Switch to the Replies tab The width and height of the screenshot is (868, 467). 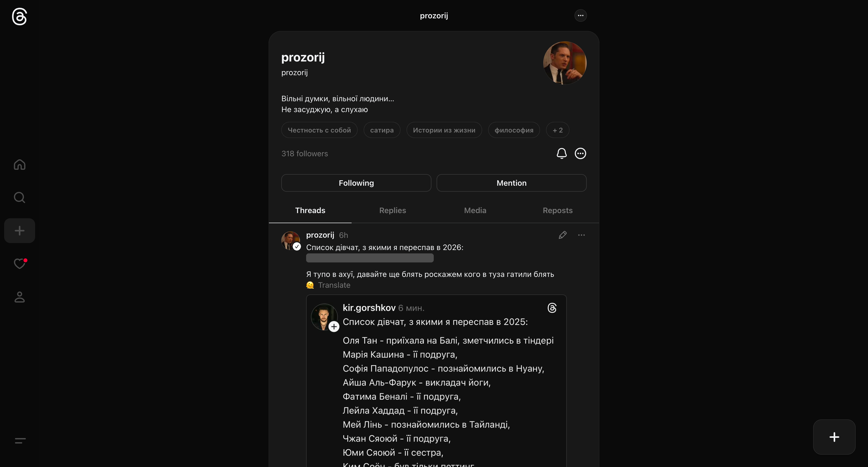393,210
